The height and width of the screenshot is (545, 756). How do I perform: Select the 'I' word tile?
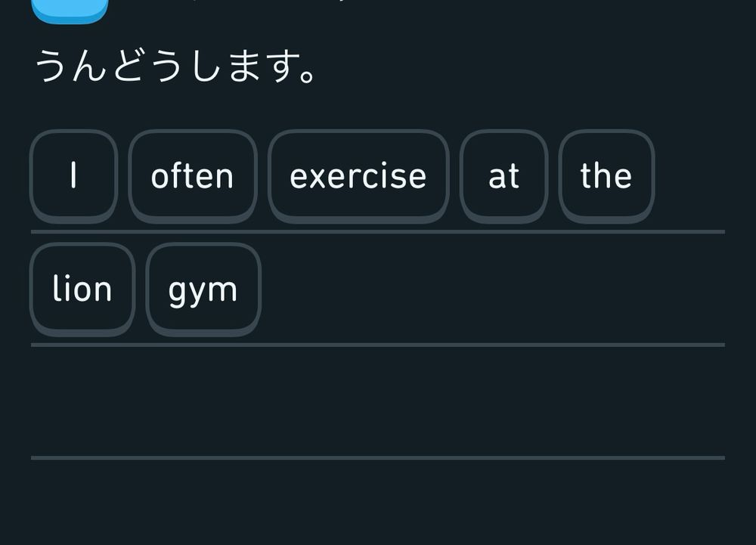pos(73,176)
